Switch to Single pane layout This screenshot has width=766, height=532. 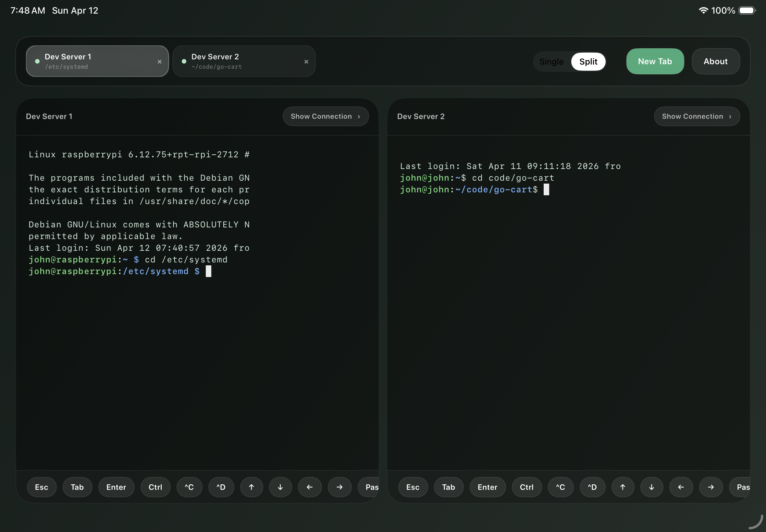click(551, 61)
